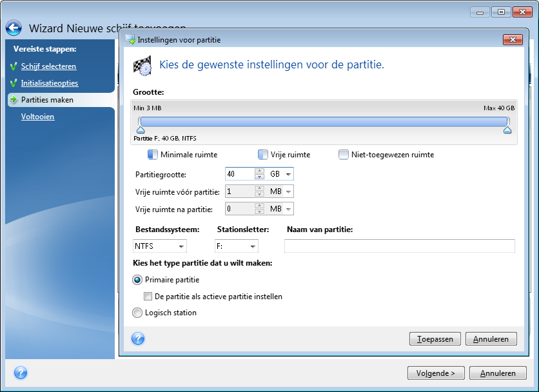Click the checkered flag settings icon
Viewport: 539px width, 392px height.
pyautogui.click(x=142, y=65)
